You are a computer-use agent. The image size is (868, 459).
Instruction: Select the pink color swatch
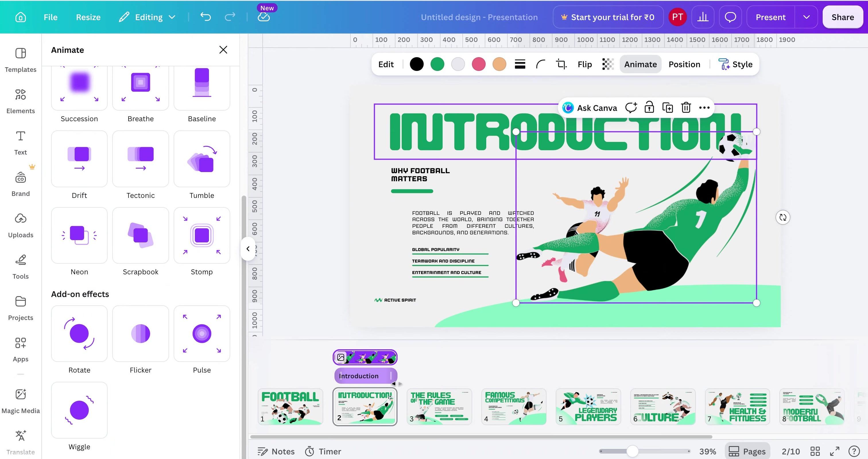coord(478,64)
